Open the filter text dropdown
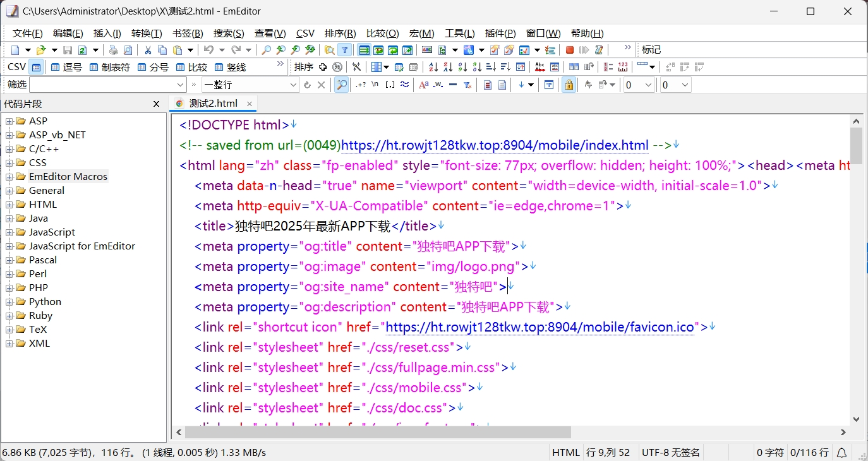 [x=179, y=85]
